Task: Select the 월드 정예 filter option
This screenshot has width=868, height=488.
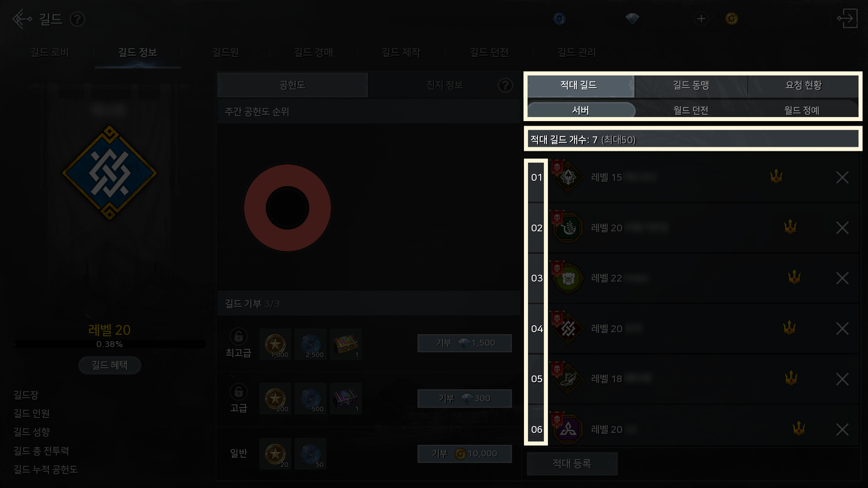Action: 802,110
